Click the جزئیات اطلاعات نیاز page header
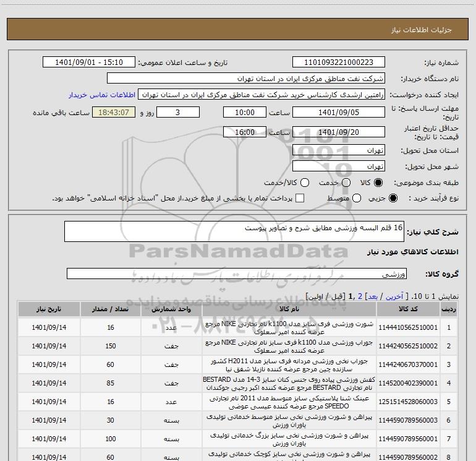 (422, 30)
